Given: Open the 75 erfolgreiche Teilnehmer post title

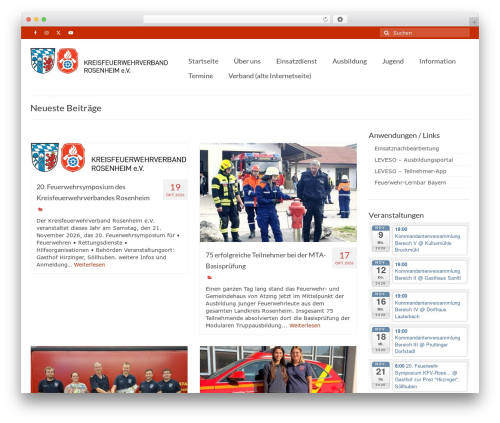Looking at the screenshot, I should click(266, 260).
